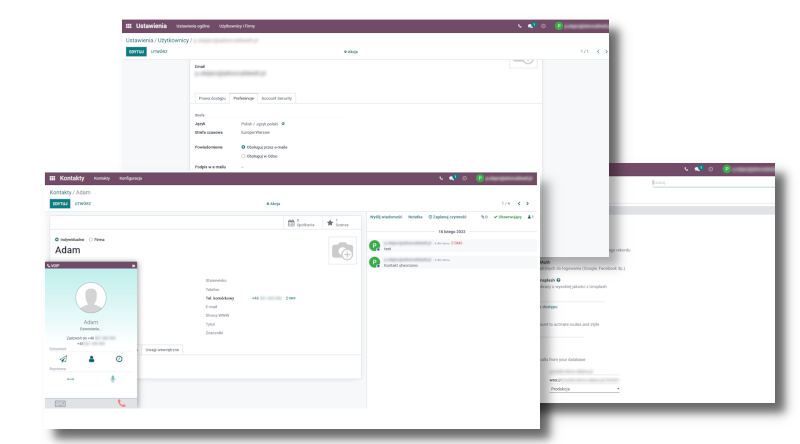This screenshot has height=444, width=800.
Task: Go to previous contact record arrow
Action: (519, 204)
